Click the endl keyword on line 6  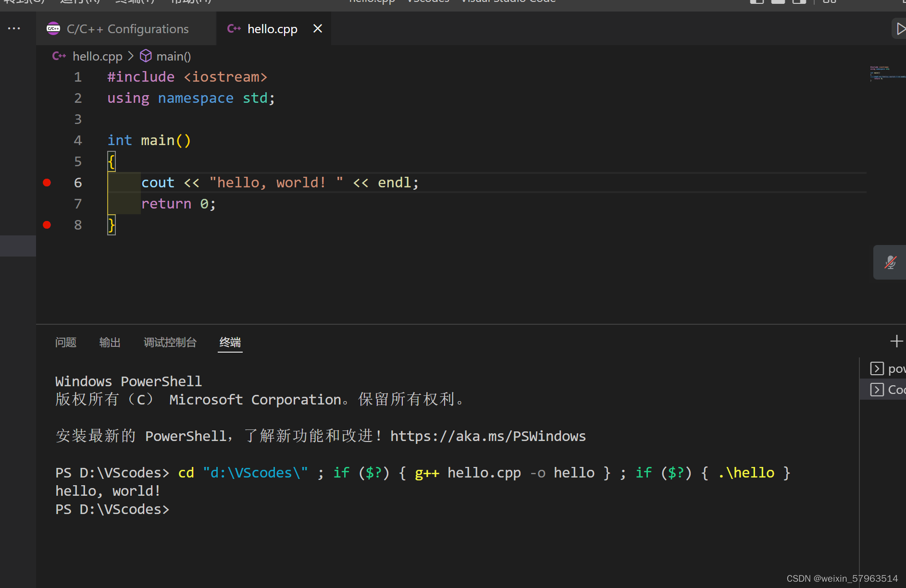click(395, 183)
